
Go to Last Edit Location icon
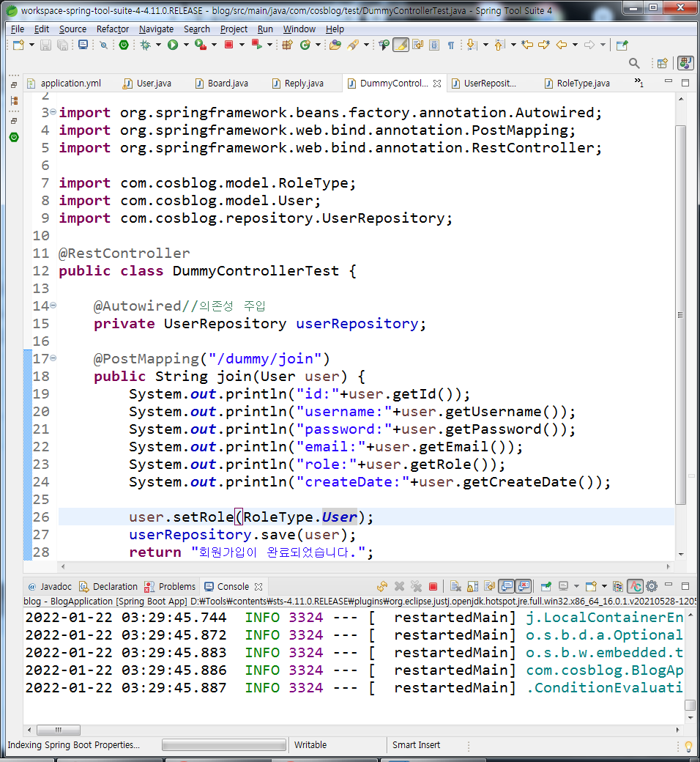tap(527, 45)
